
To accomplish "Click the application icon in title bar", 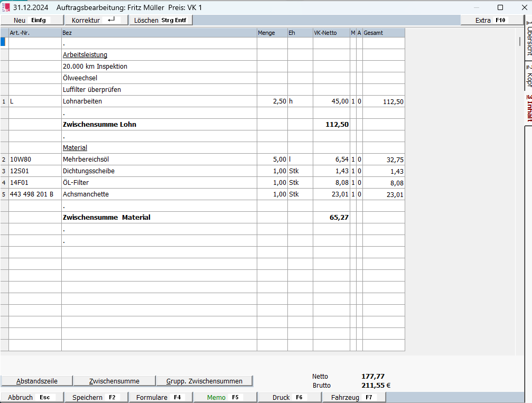I will [x=7, y=7].
